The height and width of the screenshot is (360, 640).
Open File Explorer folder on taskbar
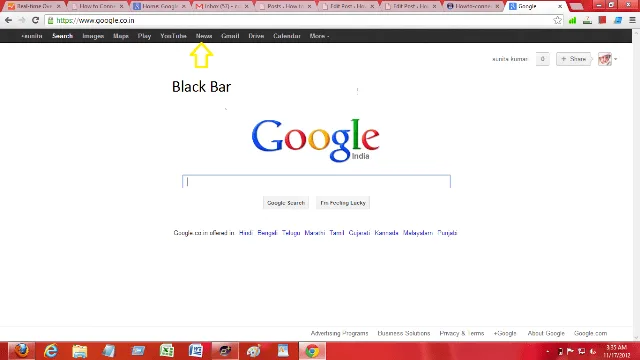80,351
